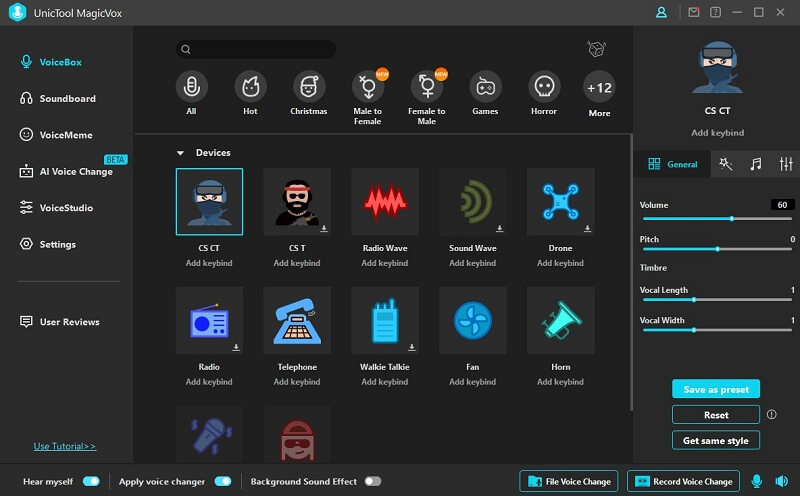
Task: Enable Background Sound Effect toggle
Action: click(373, 482)
